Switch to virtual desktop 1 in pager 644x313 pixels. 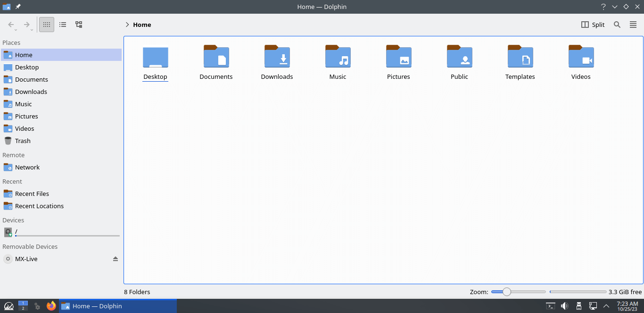23,303
